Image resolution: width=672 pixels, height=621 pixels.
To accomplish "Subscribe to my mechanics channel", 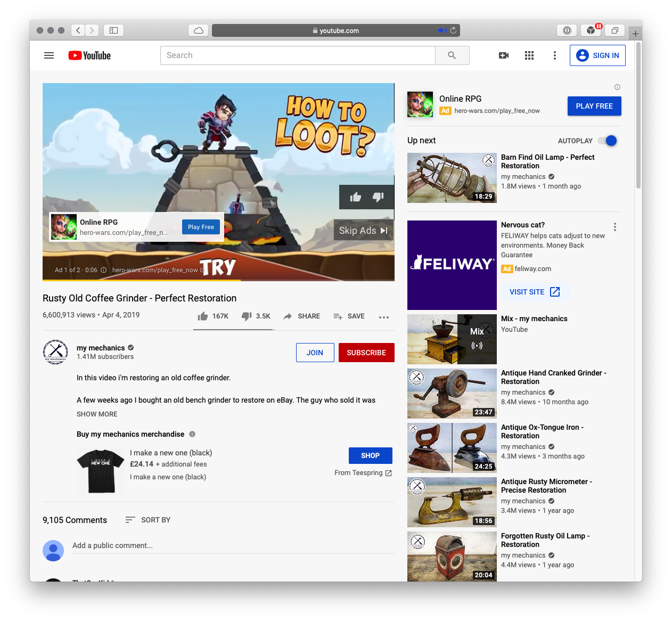I will click(366, 353).
